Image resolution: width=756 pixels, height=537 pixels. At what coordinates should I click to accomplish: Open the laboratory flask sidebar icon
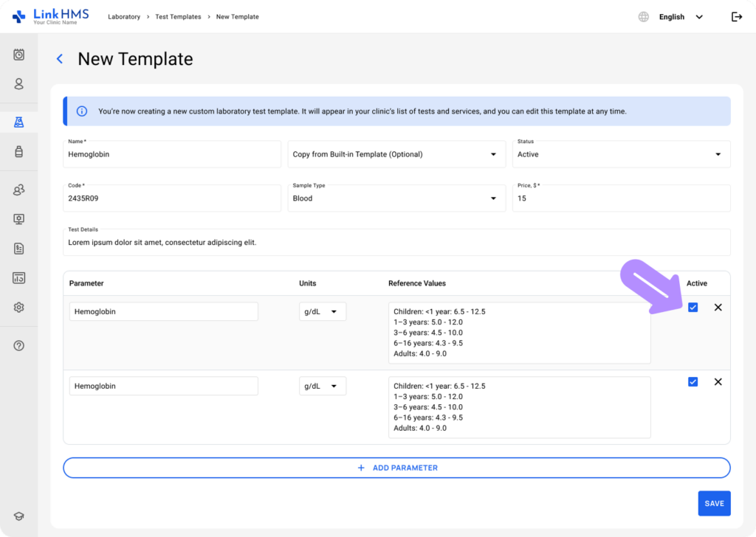pyautogui.click(x=18, y=122)
